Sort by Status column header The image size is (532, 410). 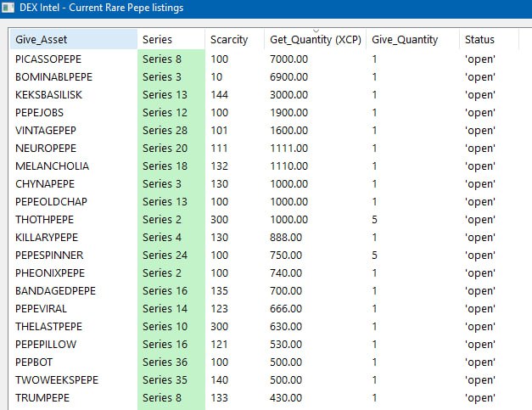point(489,39)
